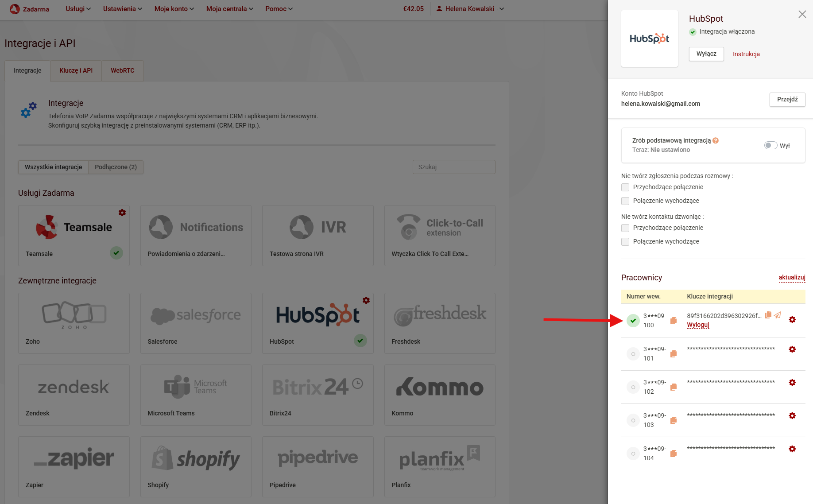Enable status circle for extension 104
The image size is (813, 504).
[633, 454]
